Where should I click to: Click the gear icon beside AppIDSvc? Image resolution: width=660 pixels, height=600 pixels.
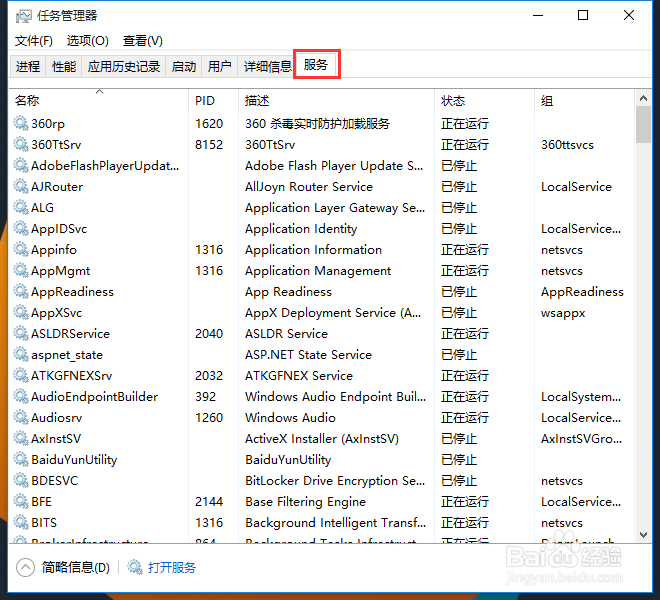[x=21, y=228]
